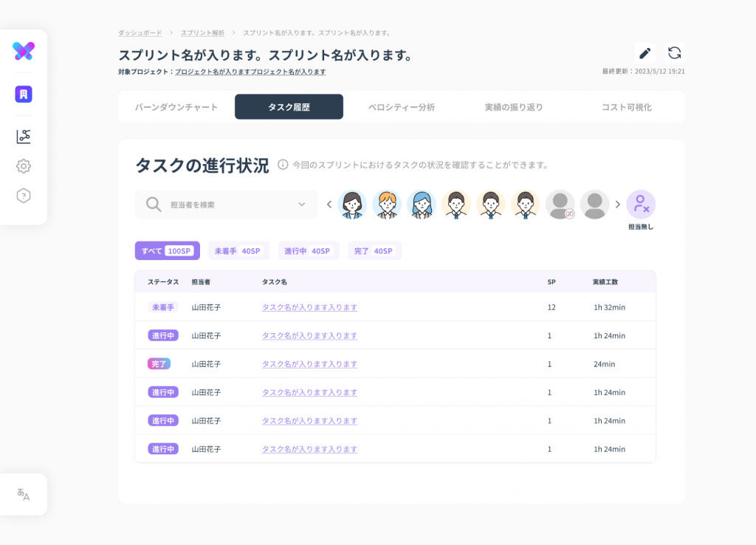Open the help question mark icon
756x545 pixels.
pos(24,196)
